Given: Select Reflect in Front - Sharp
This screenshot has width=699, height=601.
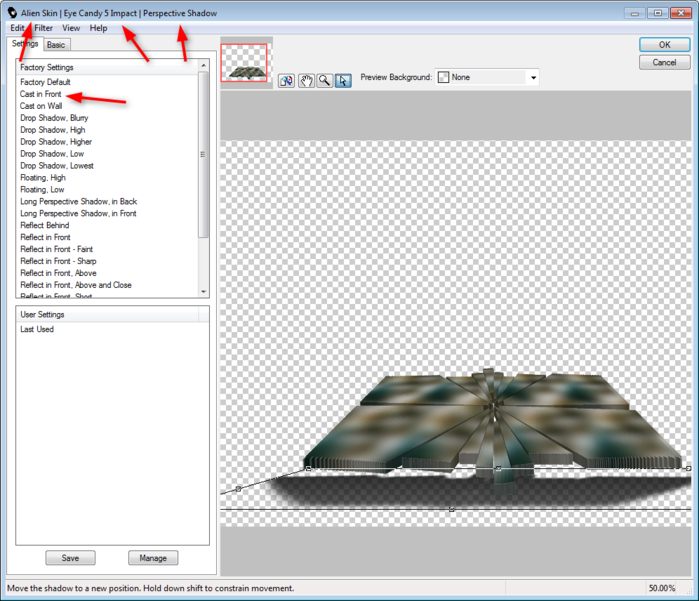Looking at the screenshot, I should (58, 261).
